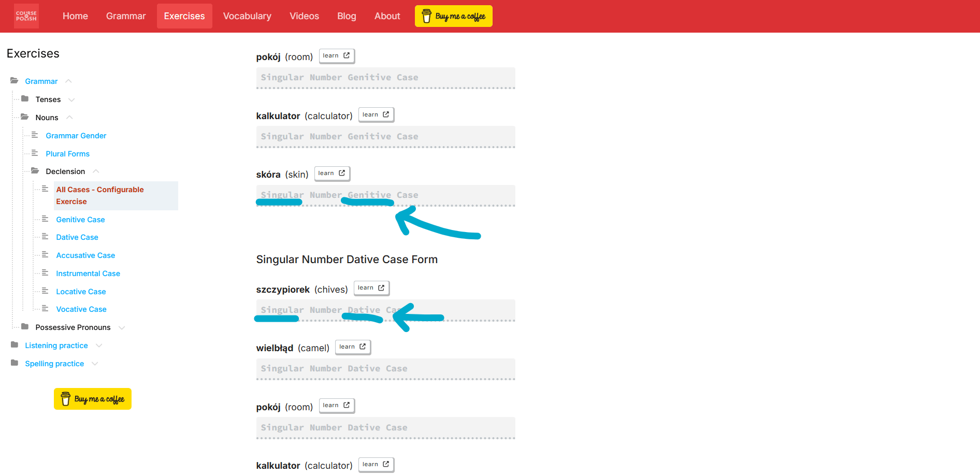This screenshot has height=475, width=980.
Task: Switch to the Vocabulary menu item
Action: point(247,16)
